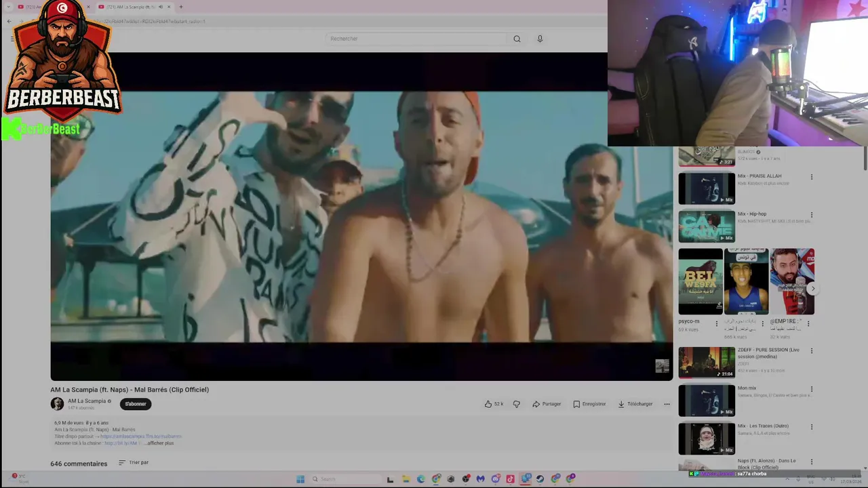Click the main video player area
This screenshot has width=868, height=488.
click(x=361, y=217)
